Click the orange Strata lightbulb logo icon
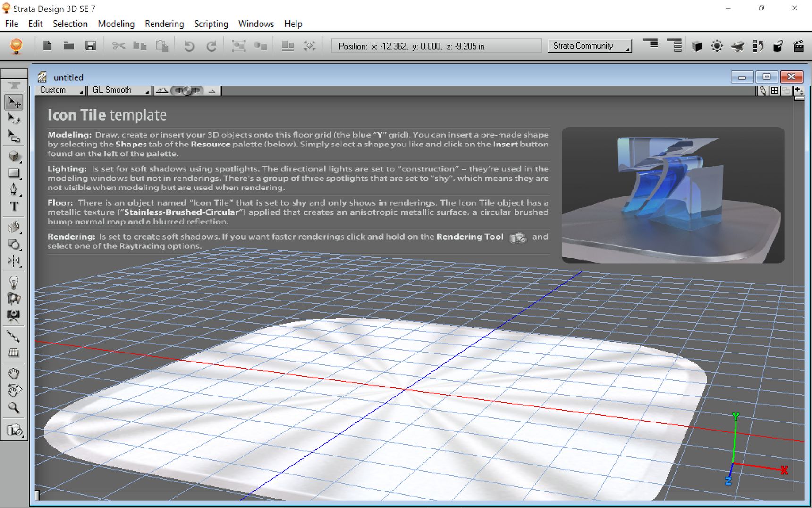This screenshot has height=508, width=812. [x=16, y=46]
